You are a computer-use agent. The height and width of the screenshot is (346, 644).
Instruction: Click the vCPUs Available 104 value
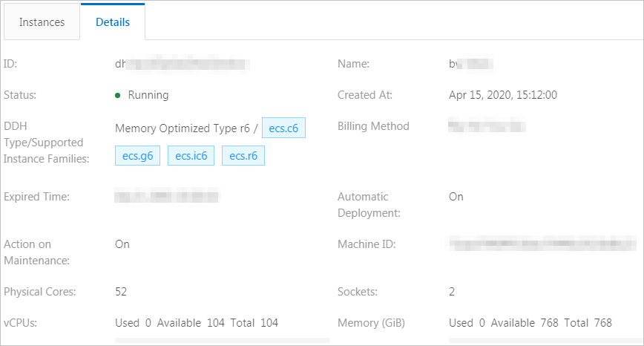tap(191, 322)
